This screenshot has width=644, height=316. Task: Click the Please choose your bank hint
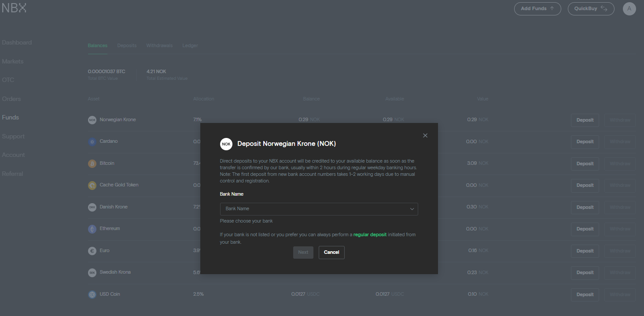(246, 221)
